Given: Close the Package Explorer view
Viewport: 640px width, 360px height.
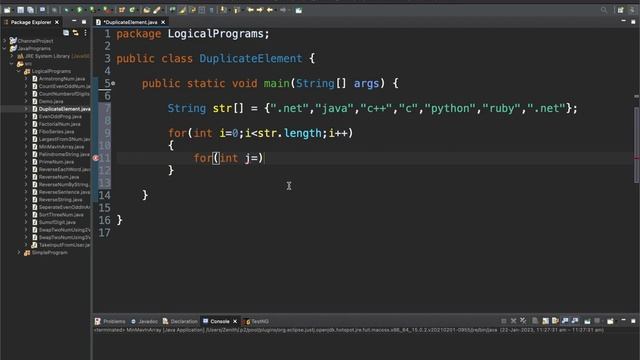Looking at the screenshot, I should 57,22.
